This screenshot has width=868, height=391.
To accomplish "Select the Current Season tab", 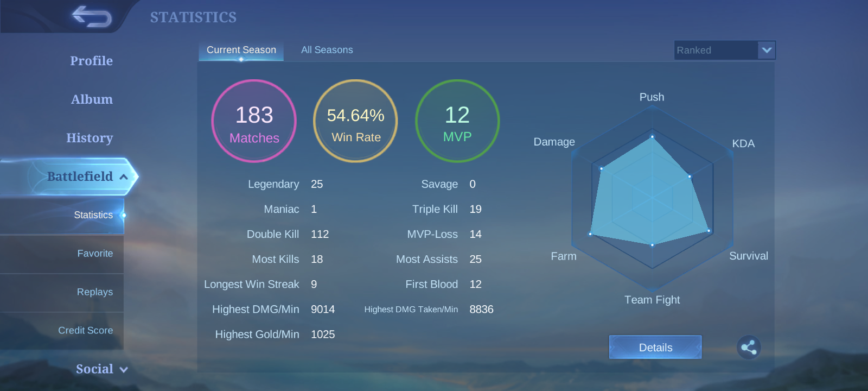I will click(x=241, y=50).
